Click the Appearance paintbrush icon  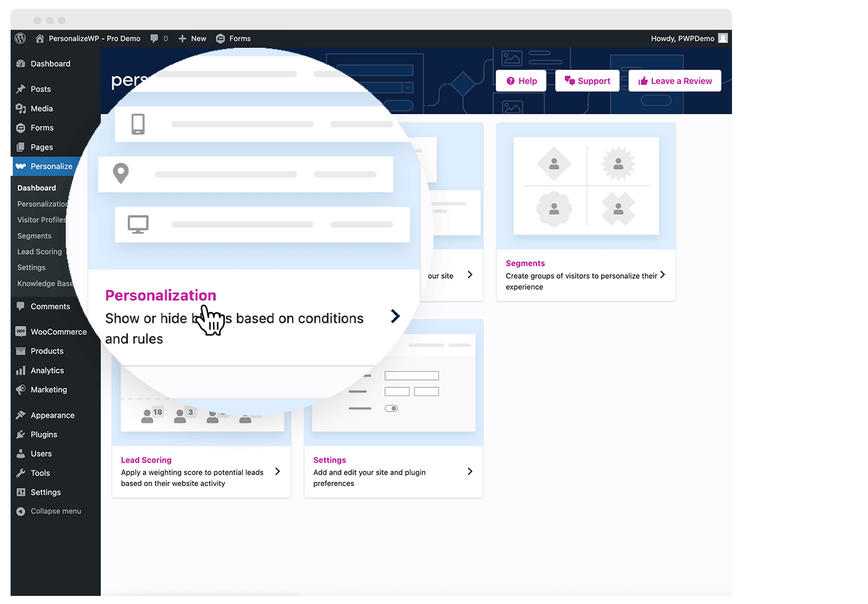tap(20, 415)
